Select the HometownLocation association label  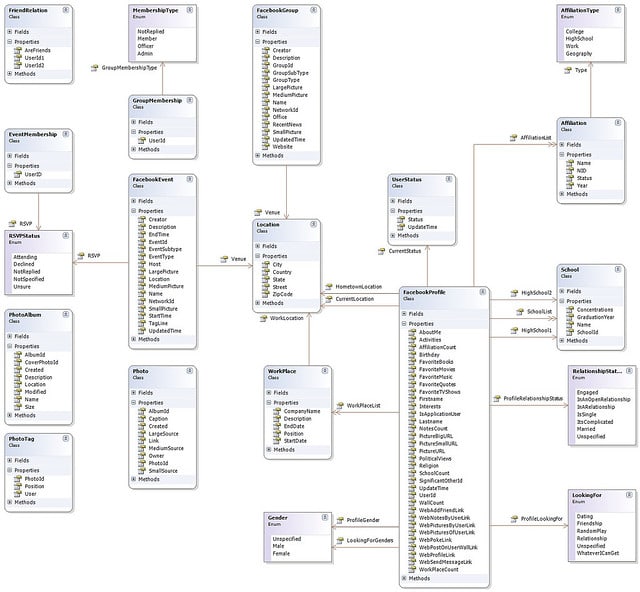pos(359,287)
